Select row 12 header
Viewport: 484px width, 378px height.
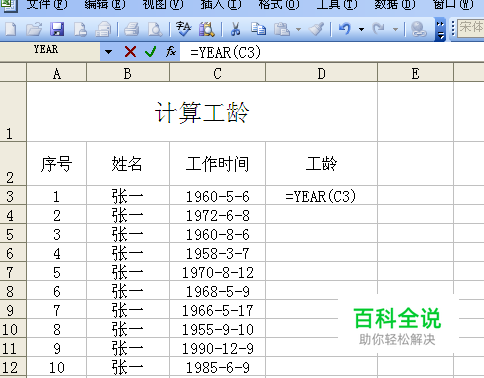click(13, 367)
